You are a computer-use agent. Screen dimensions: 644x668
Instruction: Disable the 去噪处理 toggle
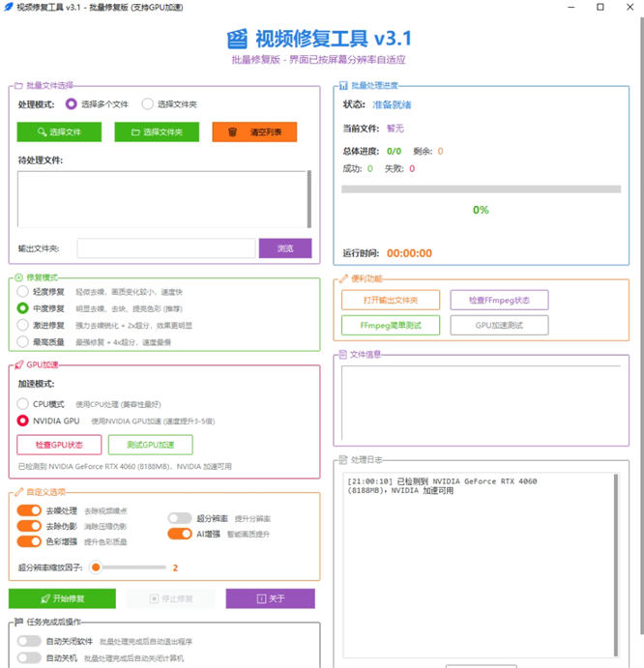click(x=29, y=510)
